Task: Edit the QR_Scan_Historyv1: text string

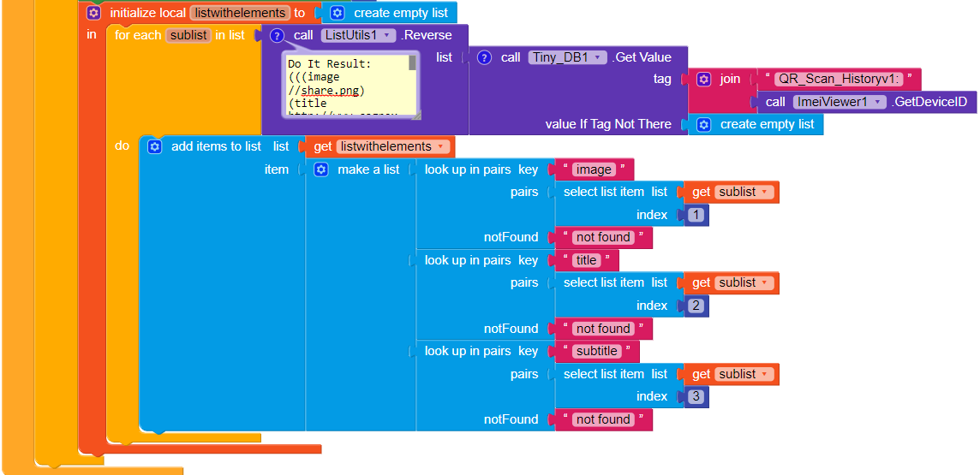Action: [x=839, y=80]
